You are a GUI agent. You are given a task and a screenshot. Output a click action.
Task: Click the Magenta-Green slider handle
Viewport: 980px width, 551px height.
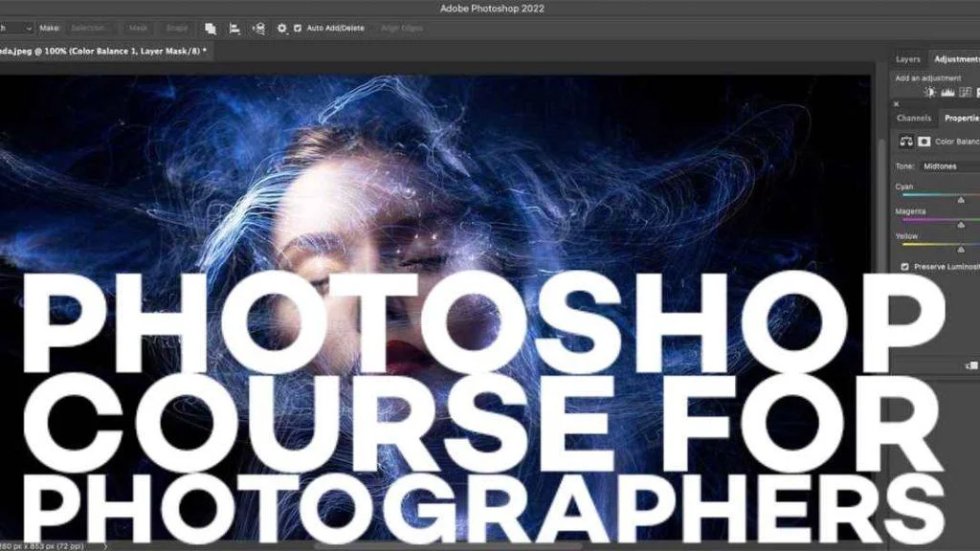point(961,225)
